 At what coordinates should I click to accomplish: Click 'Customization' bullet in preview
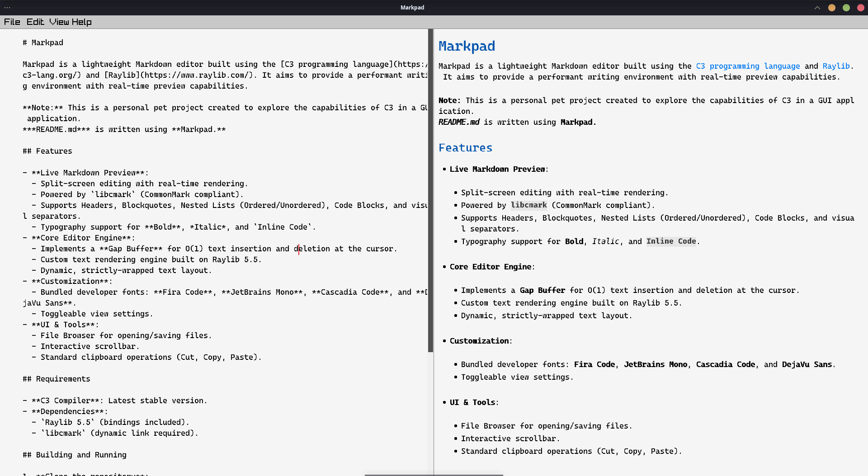[x=479, y=341]
